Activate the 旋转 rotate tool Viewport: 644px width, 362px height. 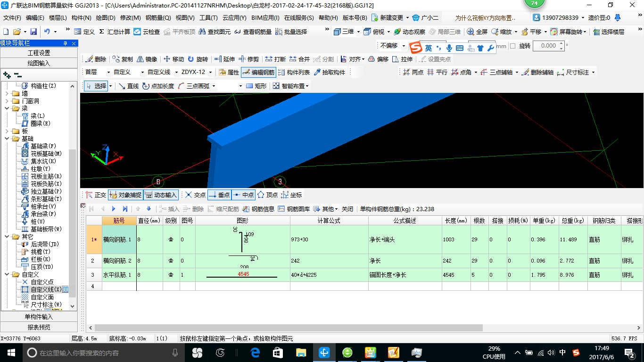pos(198,59)
